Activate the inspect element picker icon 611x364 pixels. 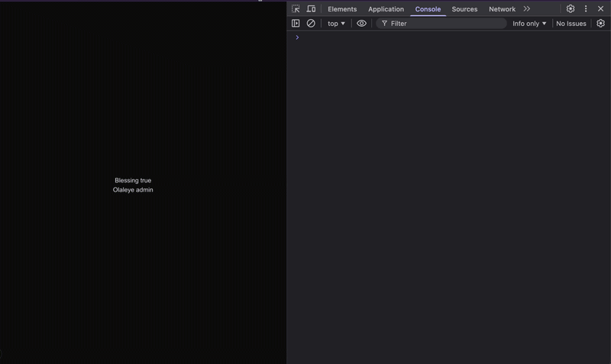(x=296, y=8)
